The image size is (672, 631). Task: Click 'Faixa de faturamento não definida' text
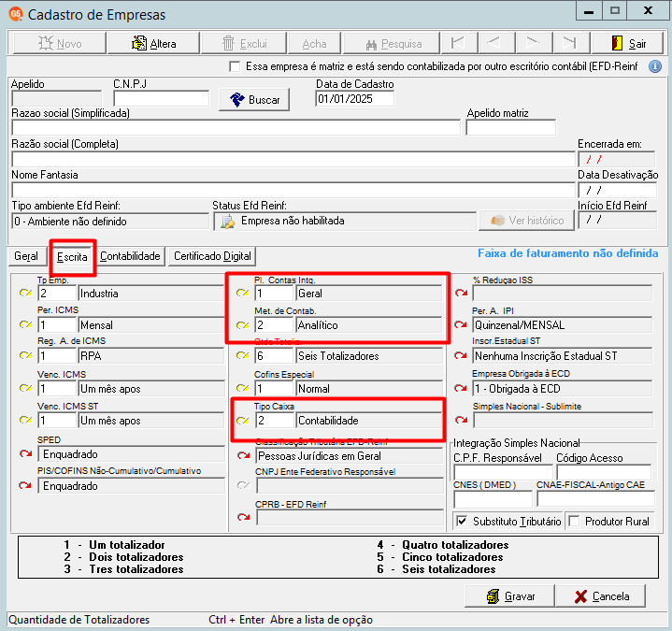point(568,253)
